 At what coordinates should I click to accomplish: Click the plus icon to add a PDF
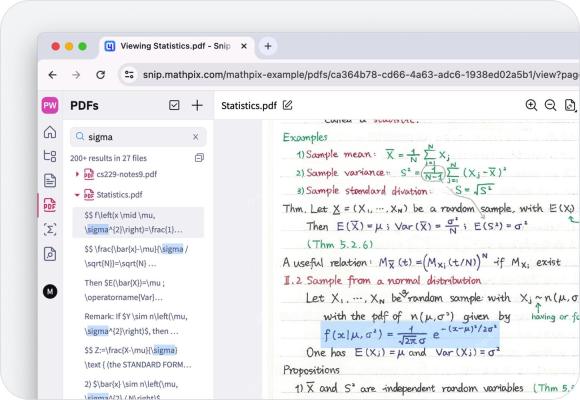tap(197, 105)
